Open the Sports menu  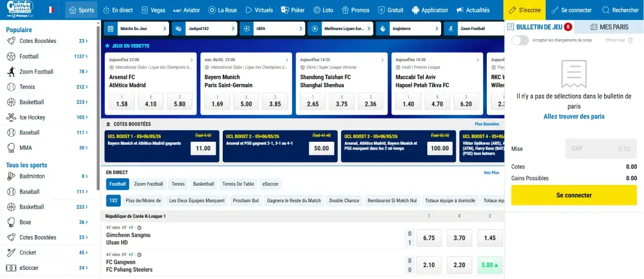pos(81,10)
